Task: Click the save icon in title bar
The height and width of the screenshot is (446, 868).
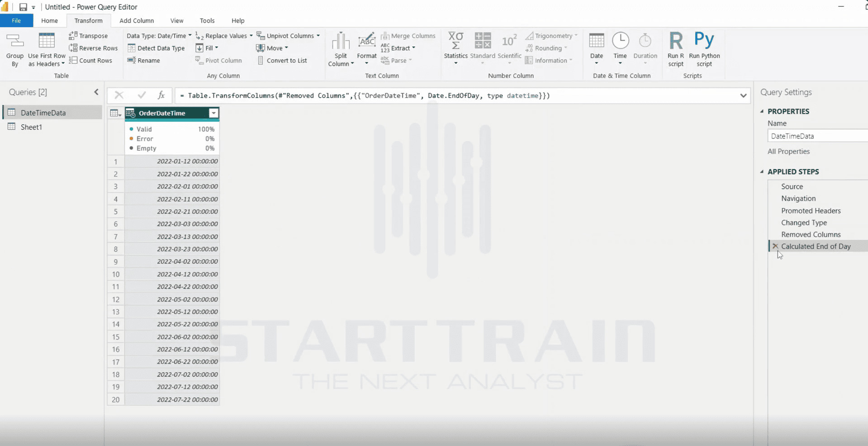Action: [23, 7]
